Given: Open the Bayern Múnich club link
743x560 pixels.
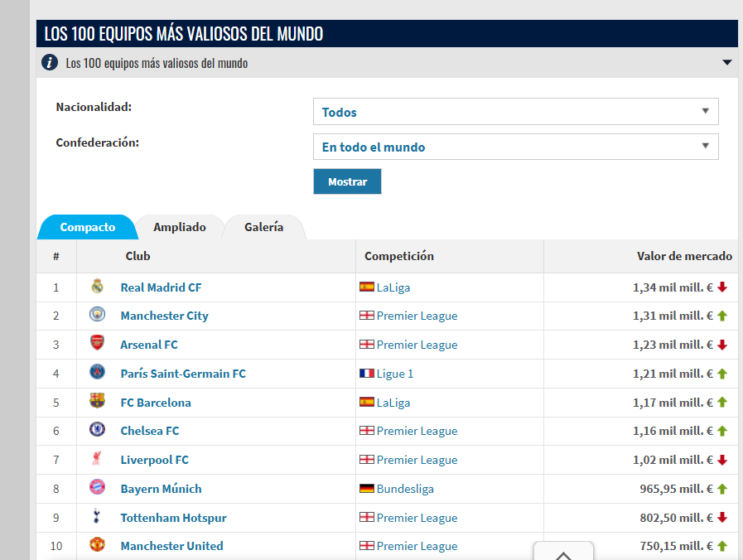Looking at the screenshot, I should 162,489.
